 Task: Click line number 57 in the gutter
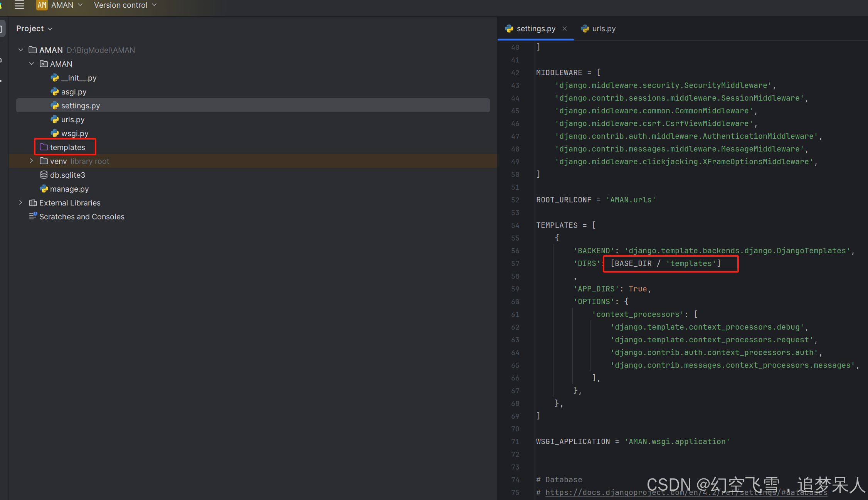pyautogui.click(x=515, y=263)
